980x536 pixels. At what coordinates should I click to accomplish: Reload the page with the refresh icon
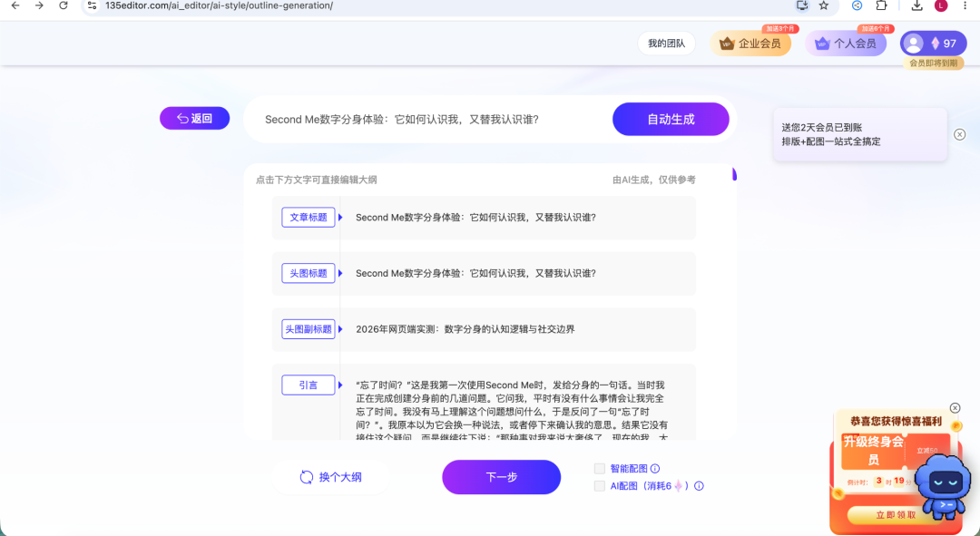click(x=64, y=5)
